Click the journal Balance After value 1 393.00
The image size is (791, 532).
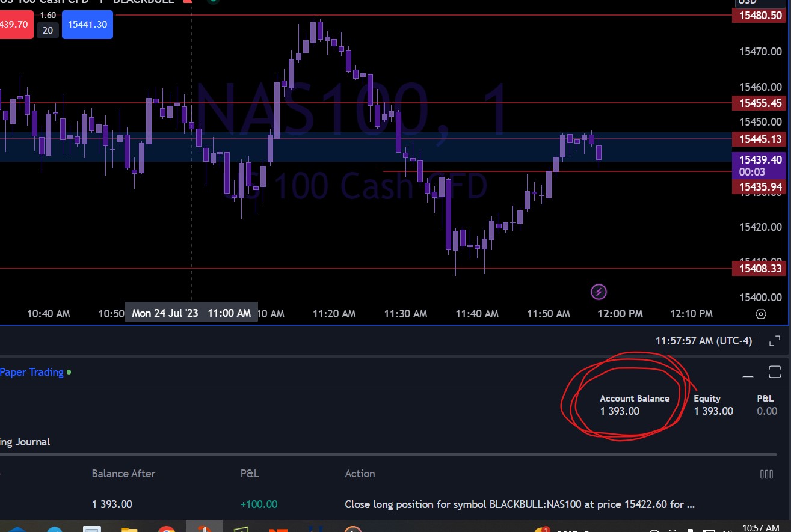click(112, 504)
